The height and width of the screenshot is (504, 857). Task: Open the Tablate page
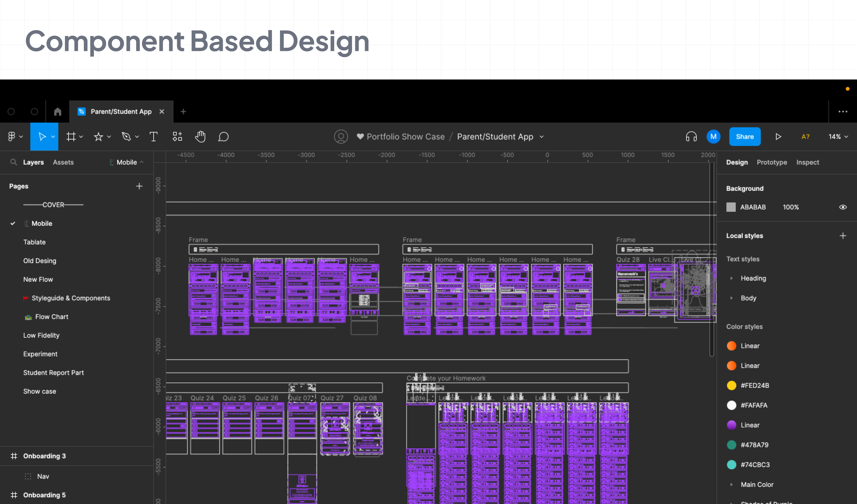(x=34, y=242)
